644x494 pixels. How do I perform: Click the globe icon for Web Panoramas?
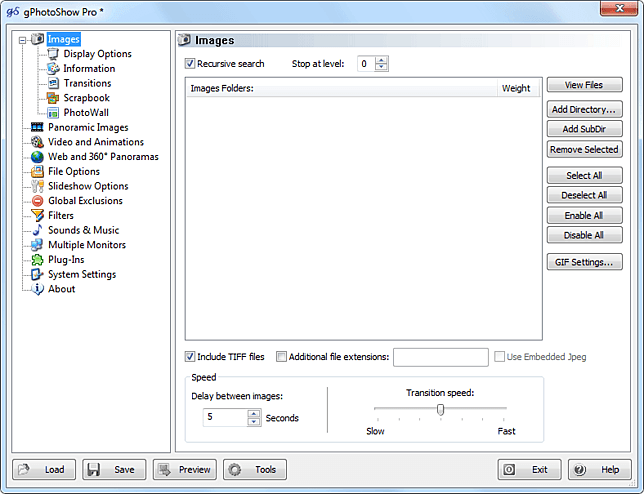(37, 156)
